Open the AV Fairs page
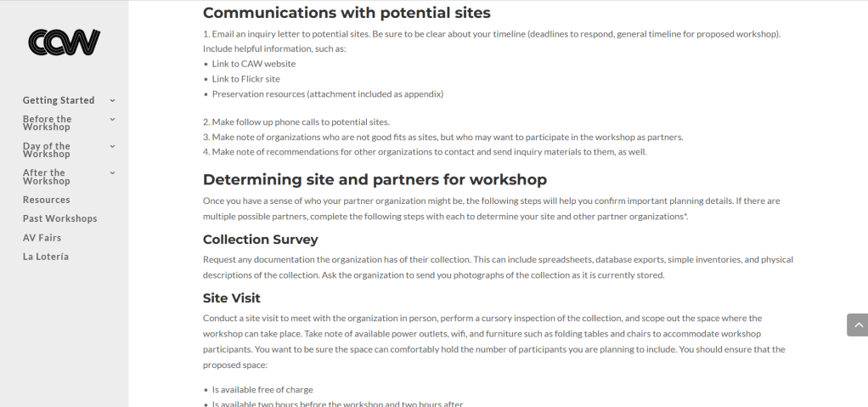 (x=42, y=238)
